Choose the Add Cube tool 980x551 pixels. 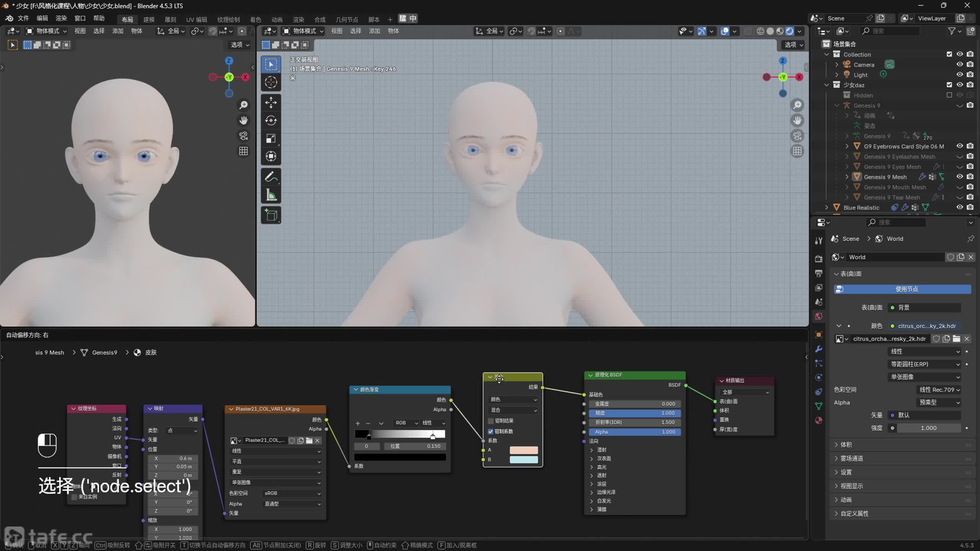coord(271,215)
